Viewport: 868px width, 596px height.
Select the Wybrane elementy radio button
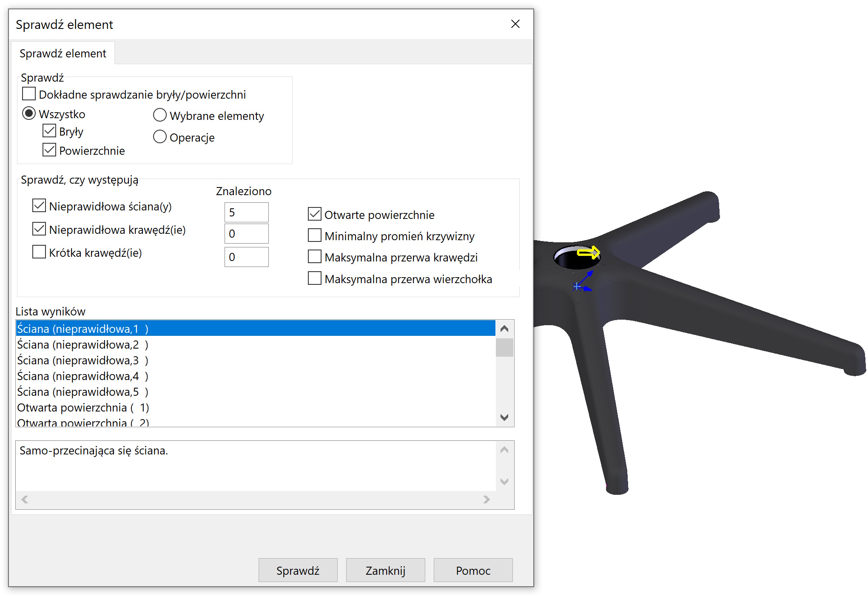coord(159,115)
